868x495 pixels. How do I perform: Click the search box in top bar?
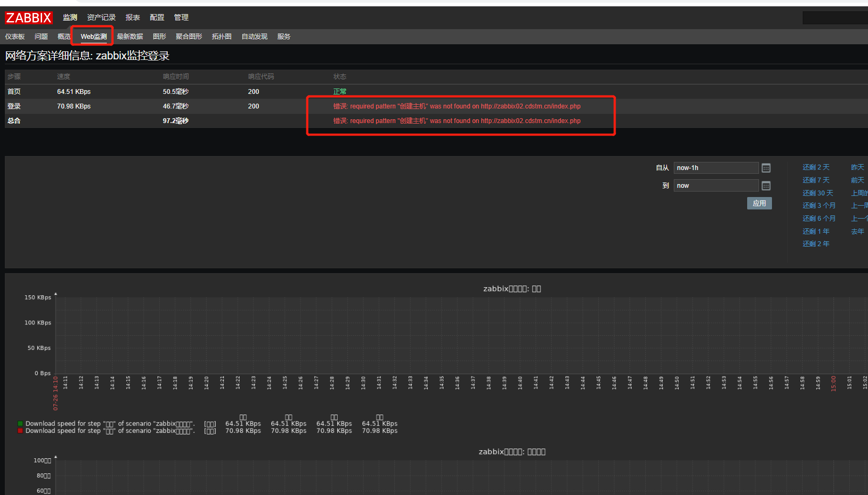[835, 18]
